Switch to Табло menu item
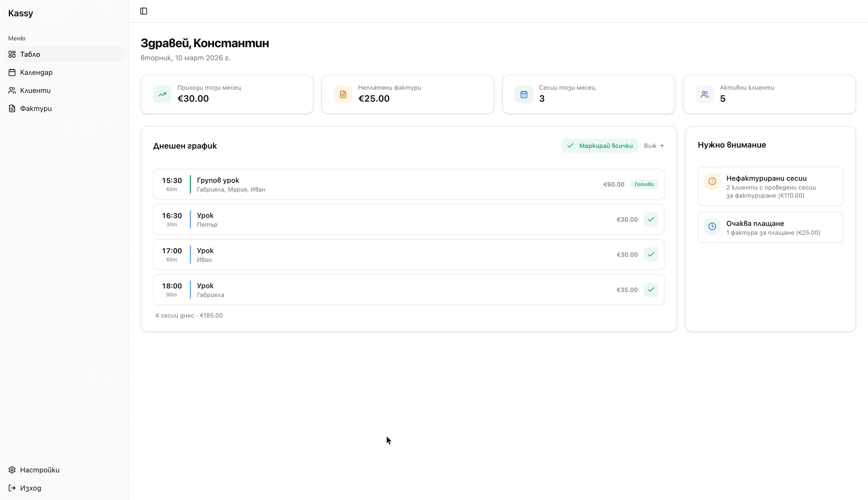This screenshot has height=500, width=868. [30, 54]
